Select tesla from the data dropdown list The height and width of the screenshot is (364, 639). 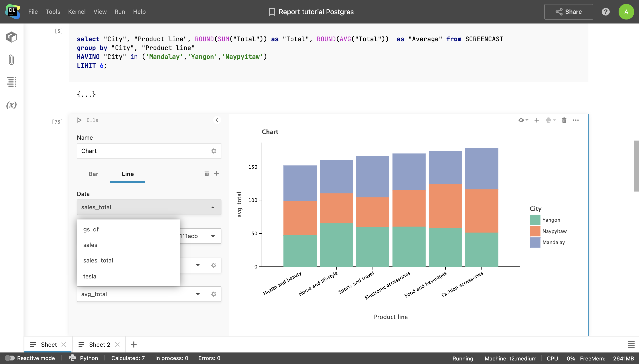pos(90,276)
